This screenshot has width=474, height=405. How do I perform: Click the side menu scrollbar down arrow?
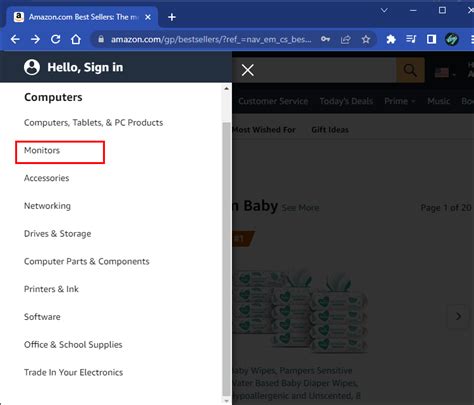(227, 401)
